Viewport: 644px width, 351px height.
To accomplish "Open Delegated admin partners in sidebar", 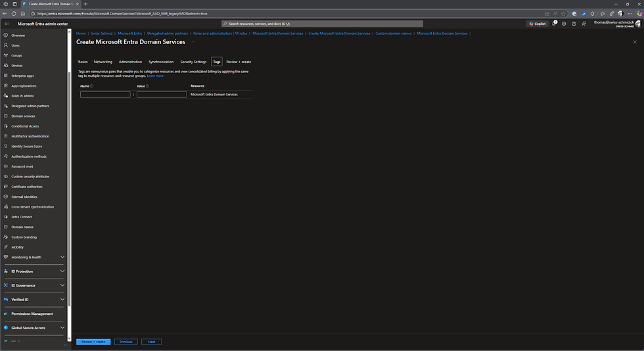I will [30, 106].
